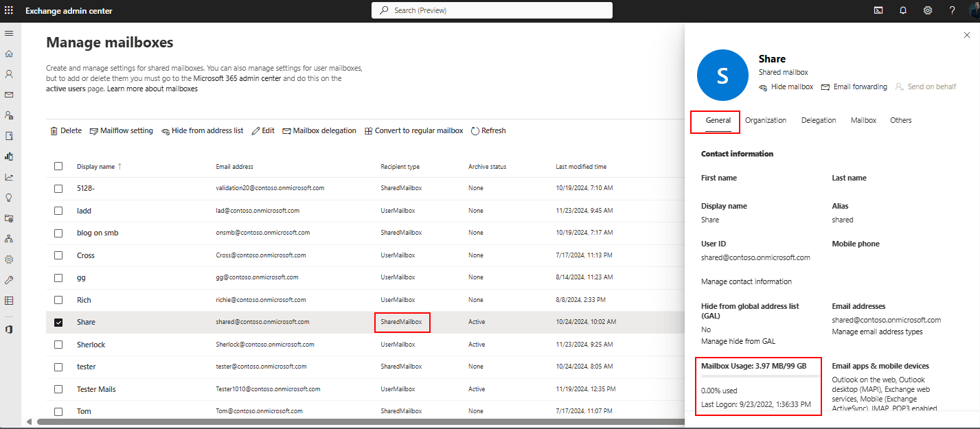Switch to the Organization tab

765,120
